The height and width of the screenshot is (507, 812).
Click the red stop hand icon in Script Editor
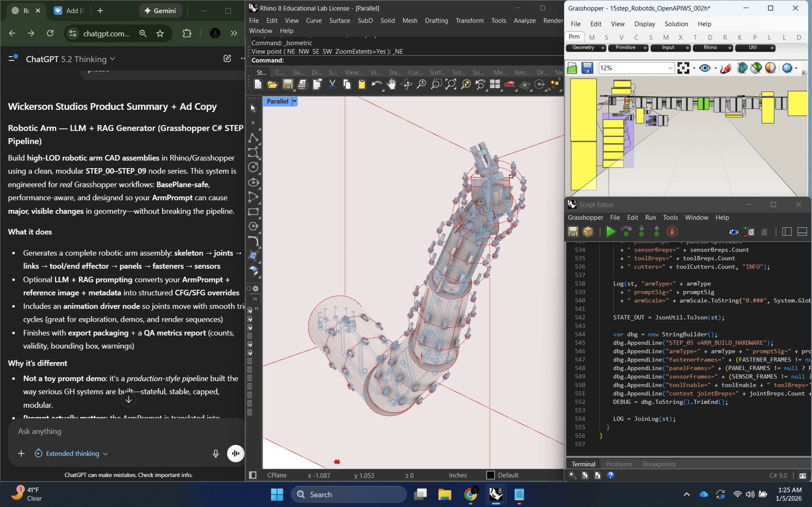pos(672,232)
